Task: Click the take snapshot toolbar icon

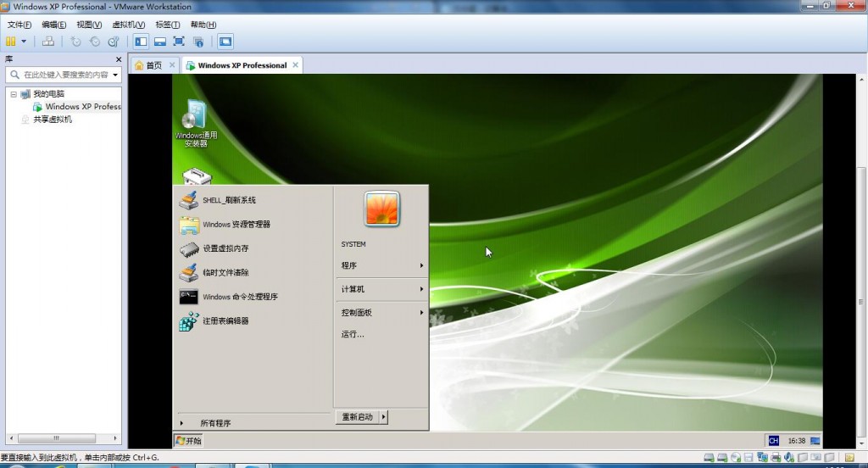Action: tap(75, 41)
